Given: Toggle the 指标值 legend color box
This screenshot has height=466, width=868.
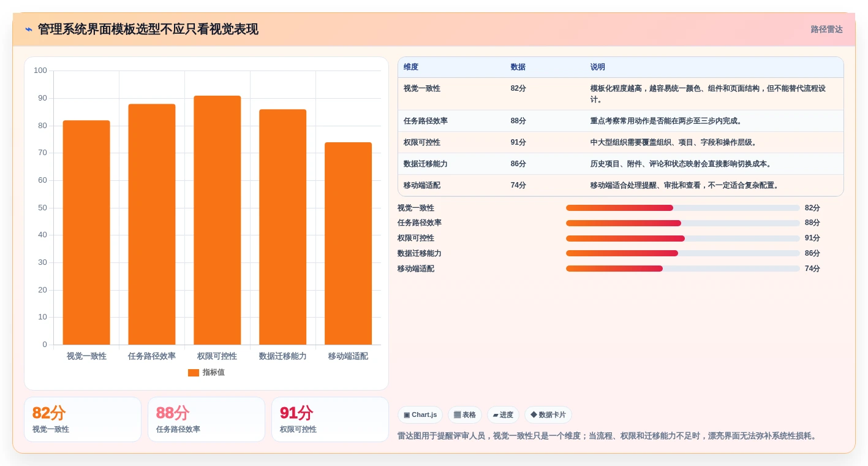Looking at the screenshot, I should pyautogui.click(x=194, y=372).
